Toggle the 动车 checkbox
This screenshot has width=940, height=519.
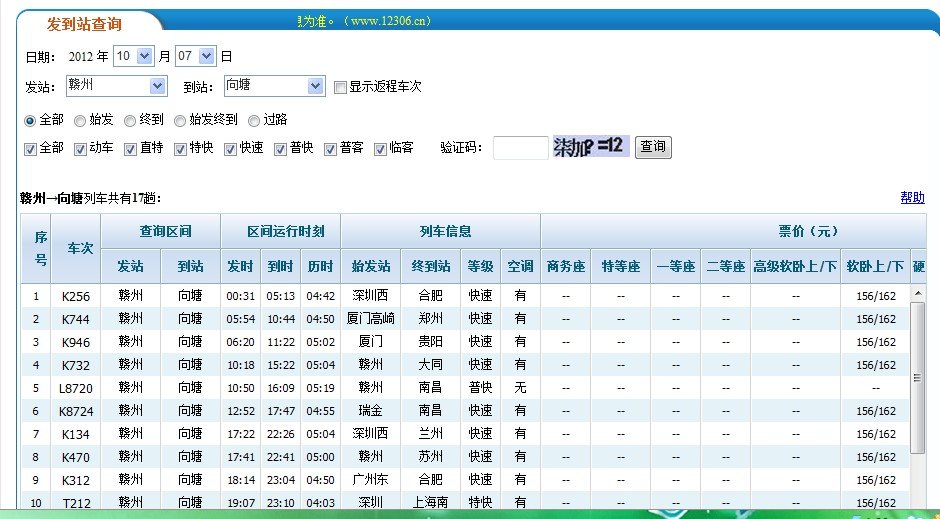pos(80,149)
